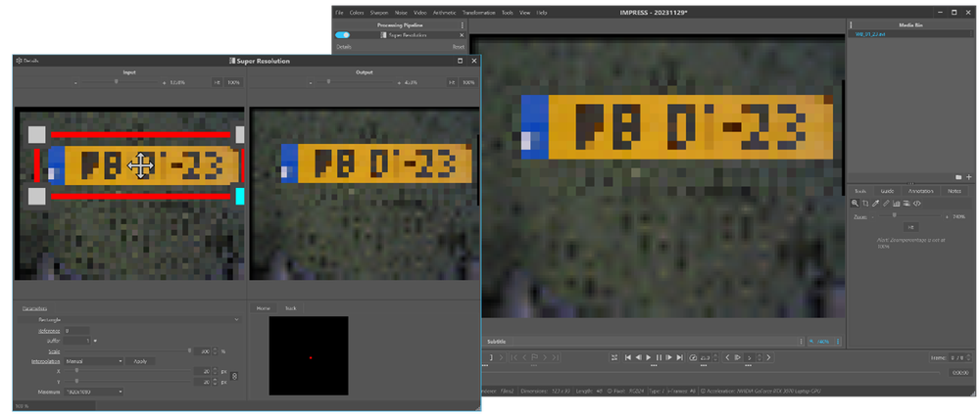Image resolution: width=980 pixels, height=417 pixels.
Task: Open Processing Pipeline options menu dots
Action: point(463,25)
